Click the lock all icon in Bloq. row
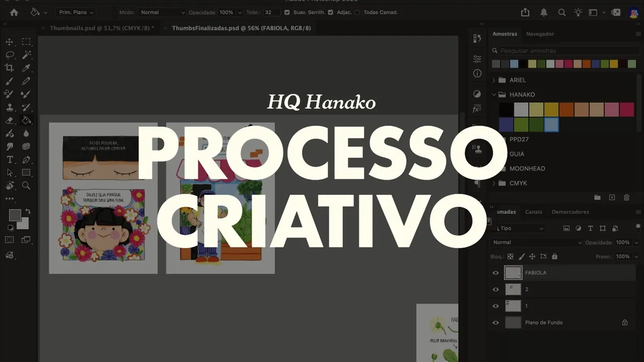This screenshot has height=362, width=644. click(x=554, y=256)
